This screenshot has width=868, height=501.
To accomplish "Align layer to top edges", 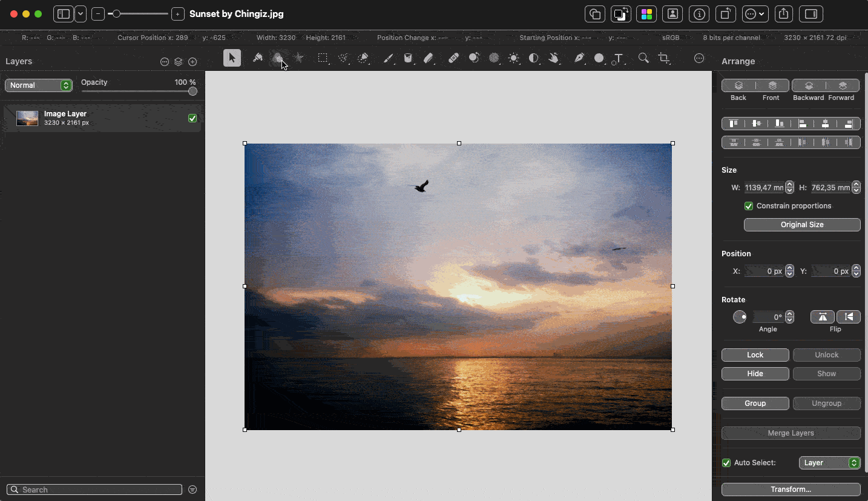I will [734, 124].
